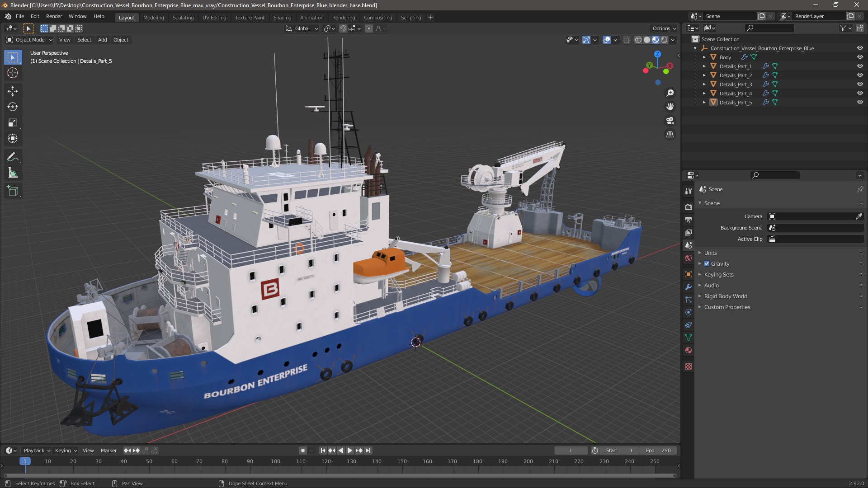Screen dimensions: 868x488
Task: Hide Details_Part_5 with its eye icon
Action: 860,102
